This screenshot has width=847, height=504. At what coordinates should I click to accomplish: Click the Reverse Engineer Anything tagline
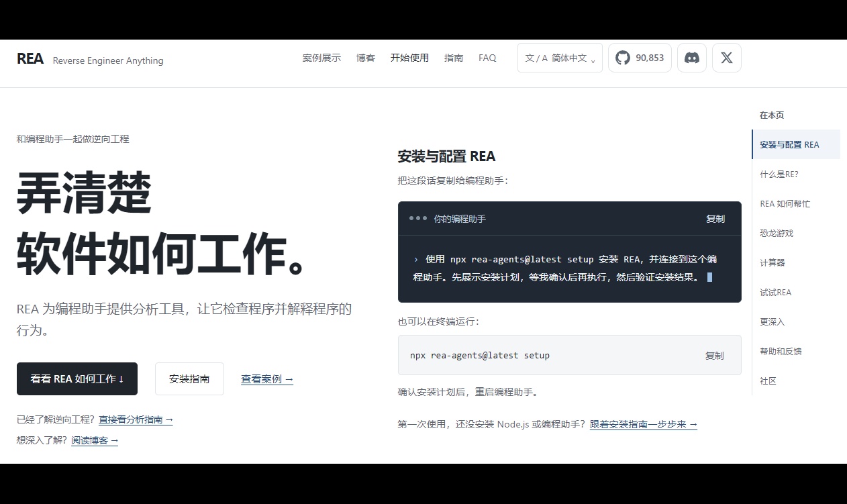coord(108,60)
